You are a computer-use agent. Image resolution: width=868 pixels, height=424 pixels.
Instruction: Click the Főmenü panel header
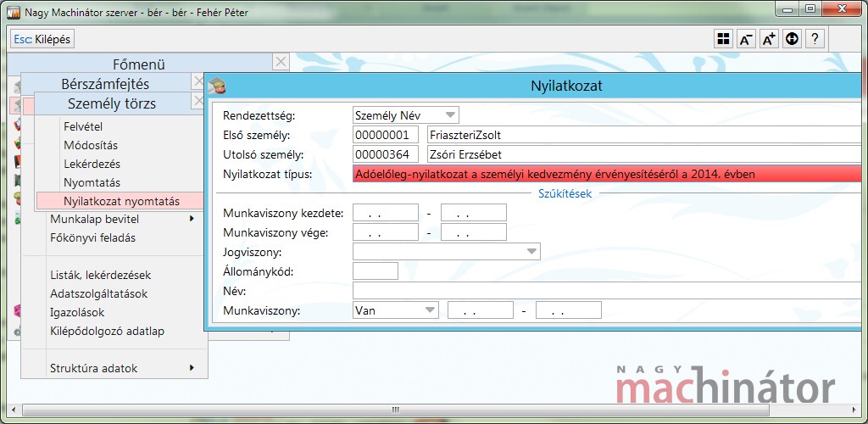[x=139, y=64]
